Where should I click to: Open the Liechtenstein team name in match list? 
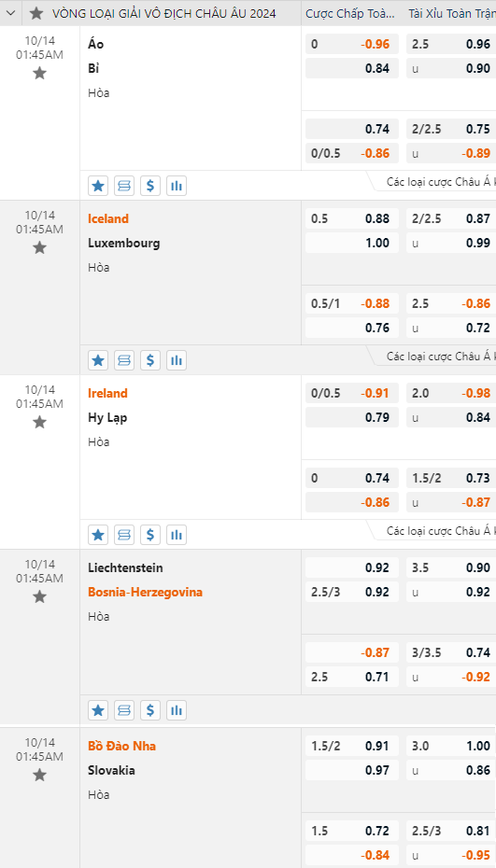point(125,567)
